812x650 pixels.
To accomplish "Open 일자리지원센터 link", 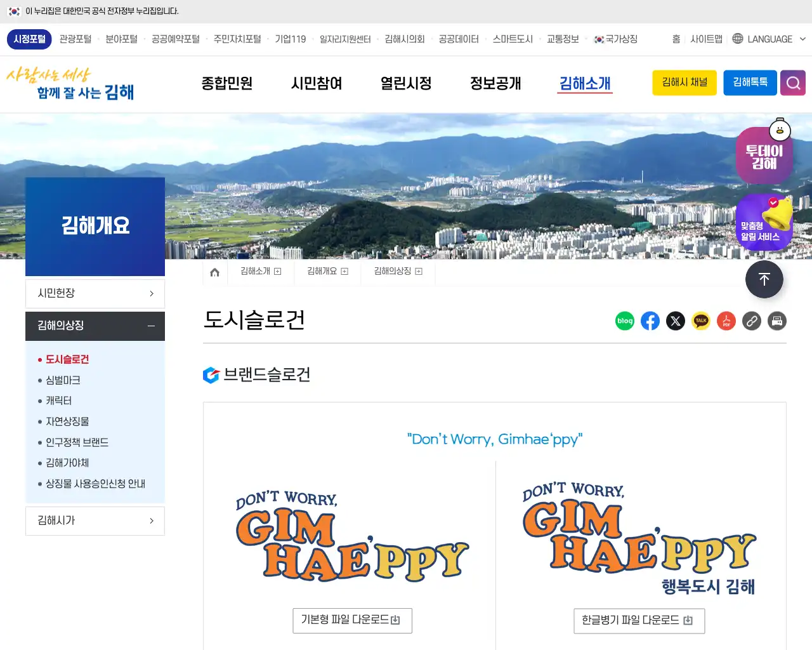I will point(345,39).
